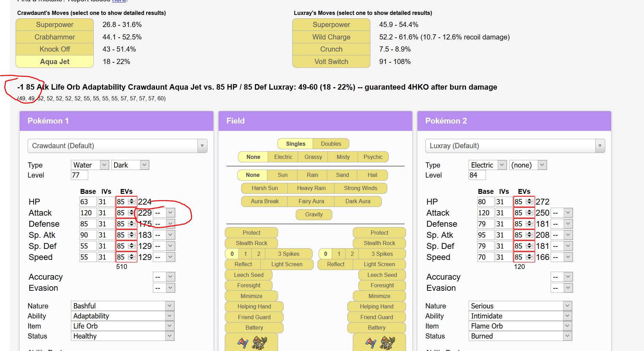Screen dimensions: 644x351
Task: Toggle Leech Seed on Pokémon 1's side
Action: [x=249, y=275]
